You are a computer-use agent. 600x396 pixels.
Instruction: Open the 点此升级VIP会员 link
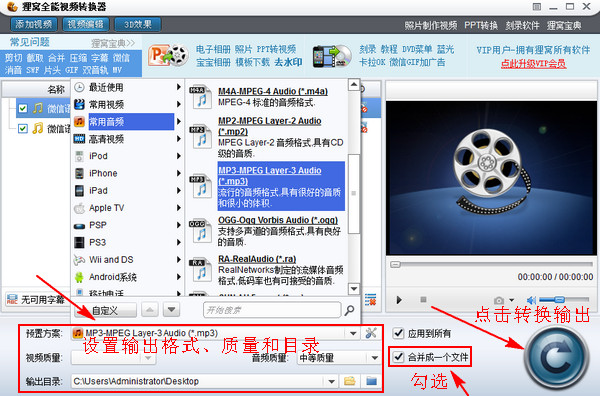click(533, 64)
